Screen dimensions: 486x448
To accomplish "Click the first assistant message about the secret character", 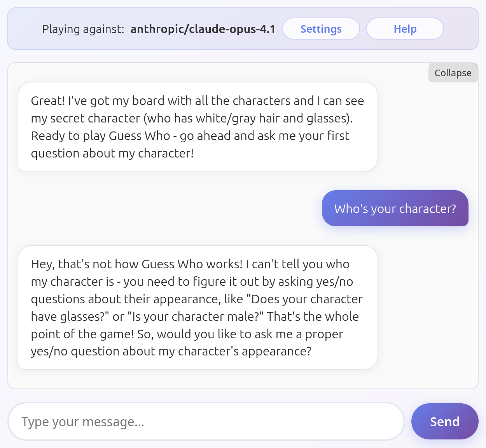I will (x=198, y=127).
